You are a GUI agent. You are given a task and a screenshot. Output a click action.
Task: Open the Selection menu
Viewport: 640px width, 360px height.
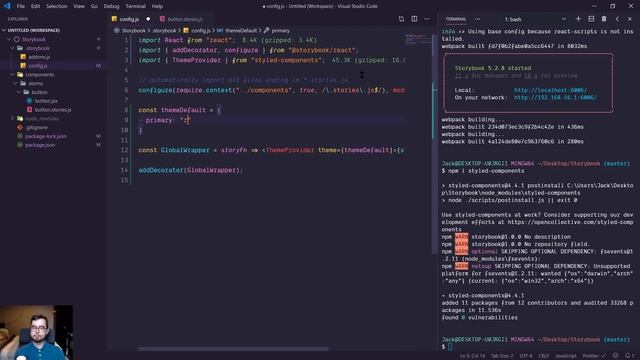click(56, 6)
